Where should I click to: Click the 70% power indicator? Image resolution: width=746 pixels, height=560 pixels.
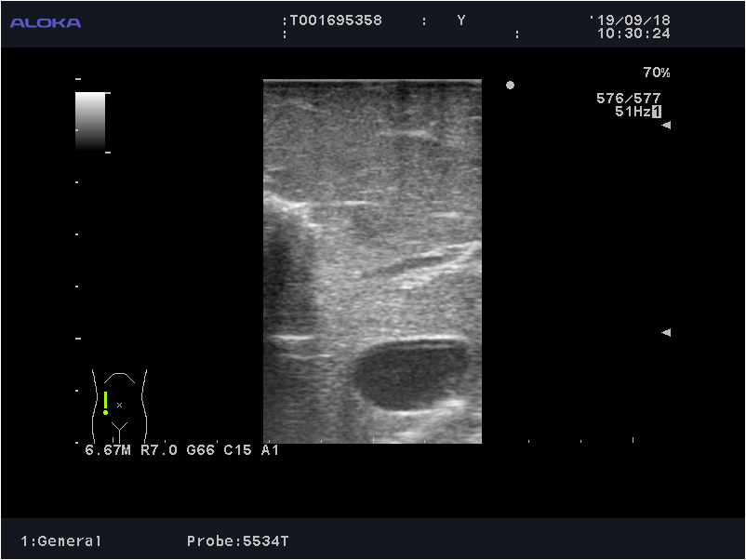click(x=656, y=73)
